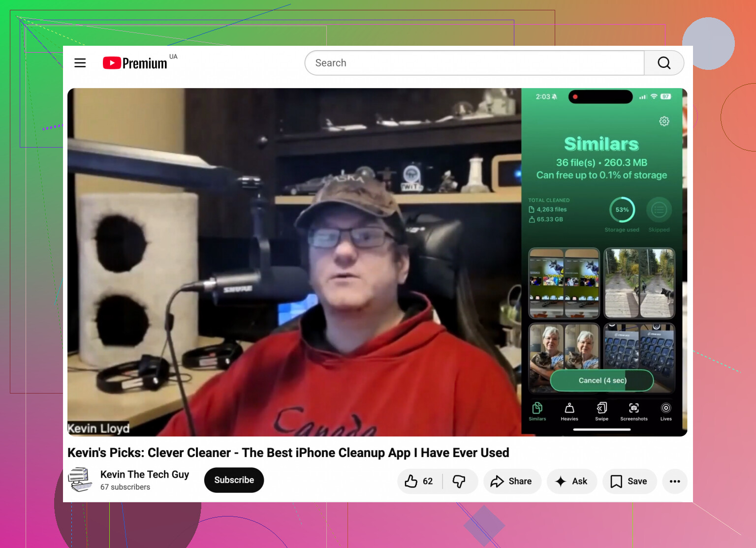Save the video to a playlist

[630, 481]
